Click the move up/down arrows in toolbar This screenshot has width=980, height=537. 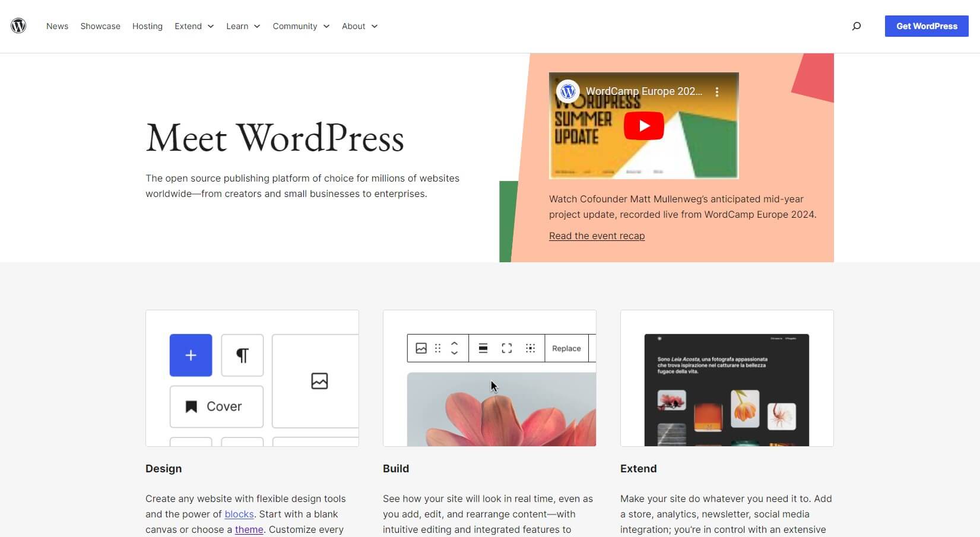(x=454, y=348)
